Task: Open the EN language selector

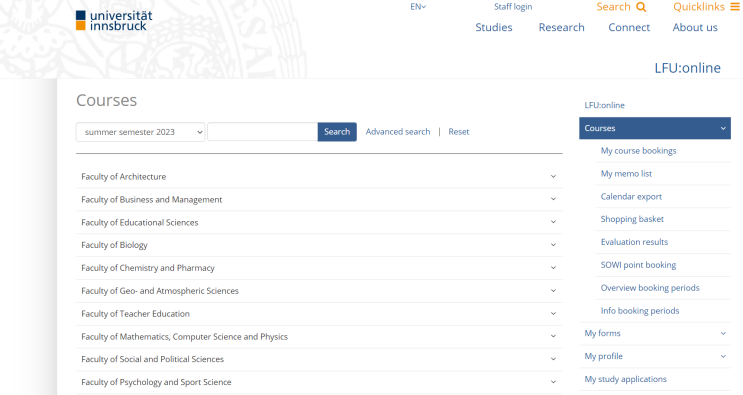Action: coord(418,7)
